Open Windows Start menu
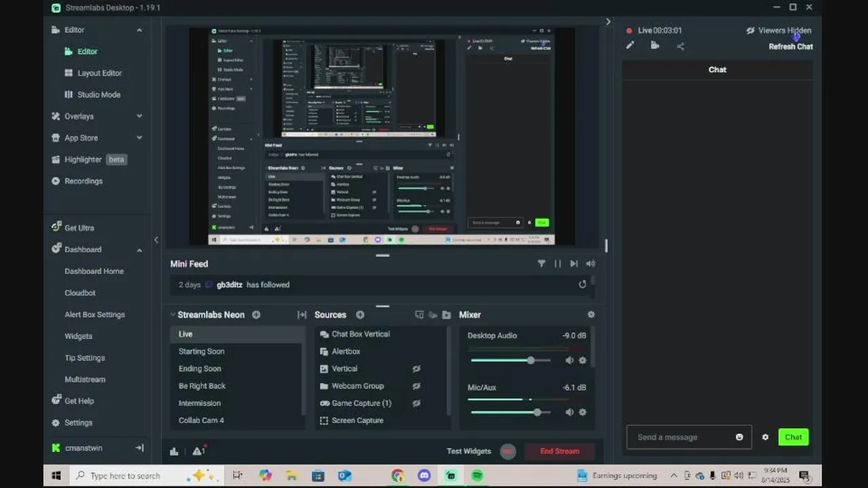The width and height of the screenshot is (868, 488). [58, 476]
